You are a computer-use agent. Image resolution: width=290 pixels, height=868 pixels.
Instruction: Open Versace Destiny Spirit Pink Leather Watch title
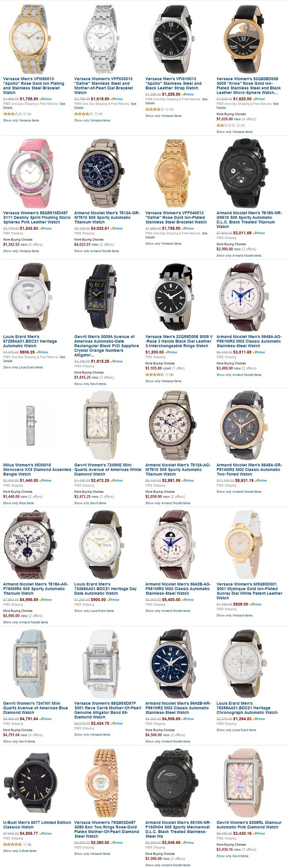point(37,217)
